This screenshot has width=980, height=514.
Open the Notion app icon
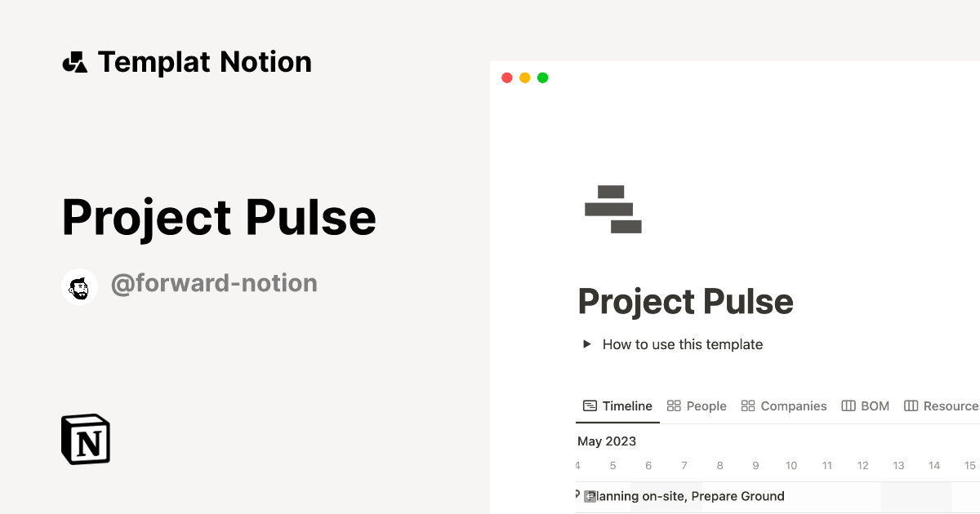(x=86, y=439)
